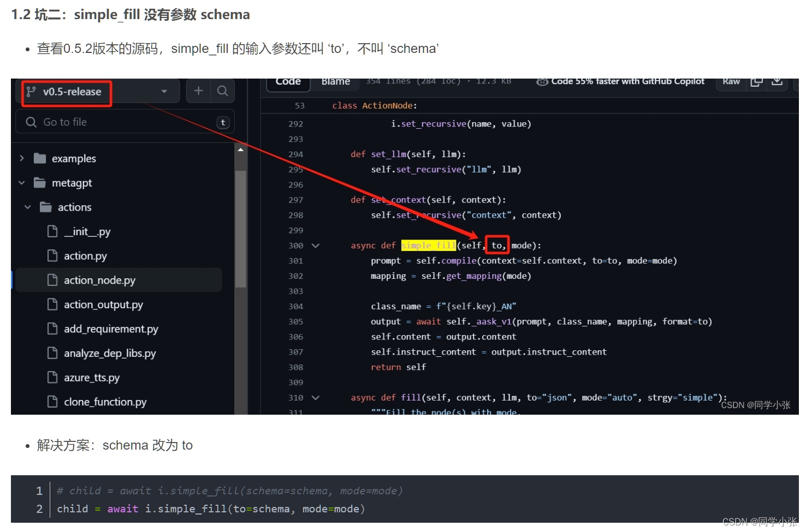This screenshot has height=532, width=806.
Task: Open action.py file
Action: tap(85, 256)
